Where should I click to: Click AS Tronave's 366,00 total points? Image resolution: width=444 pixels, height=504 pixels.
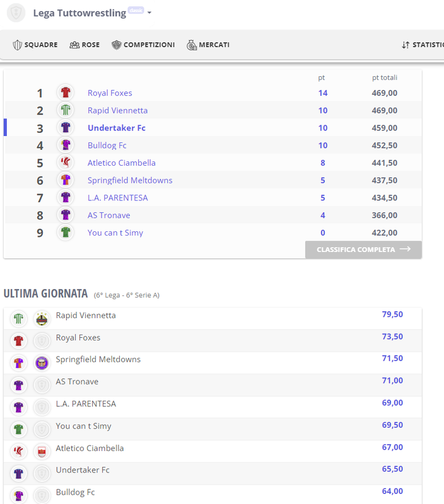[385, 215]
